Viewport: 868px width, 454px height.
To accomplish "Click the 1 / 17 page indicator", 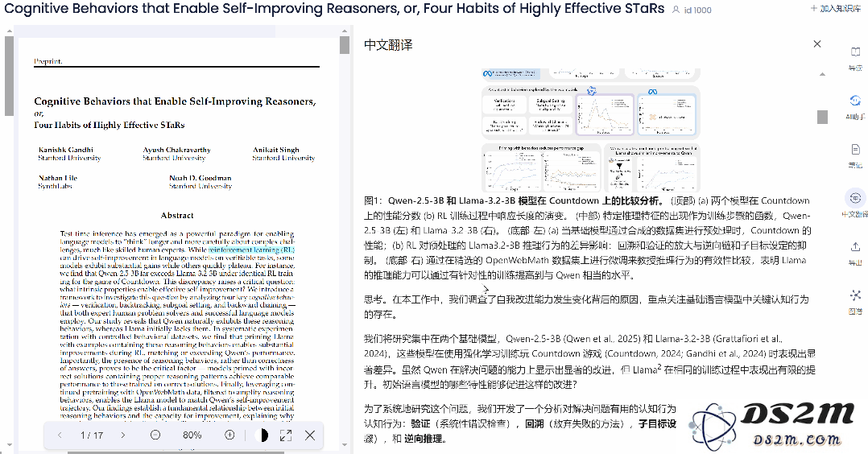I will pyautogui.click(x=92, y=435).
